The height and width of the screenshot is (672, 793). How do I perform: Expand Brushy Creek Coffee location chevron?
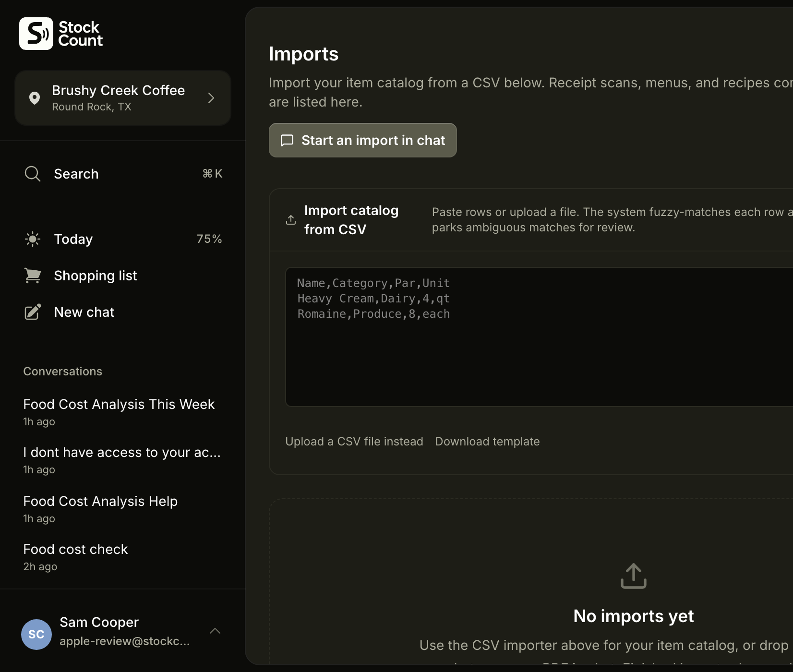click(211, 98)
